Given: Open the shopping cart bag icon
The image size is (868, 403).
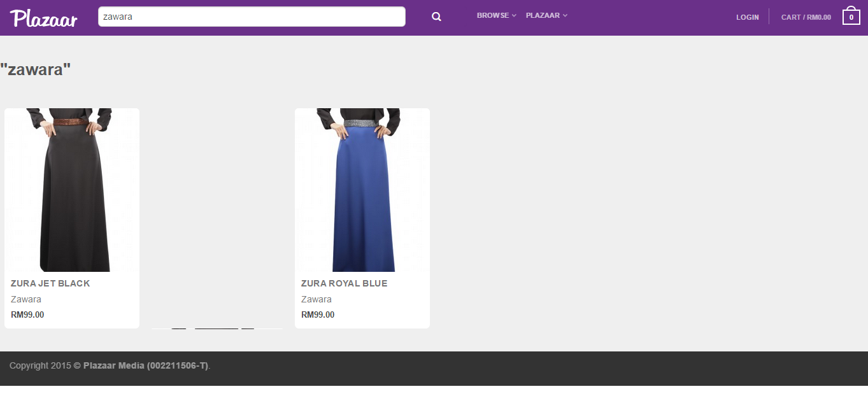Looking at the screenshot, I should (851, 16).
